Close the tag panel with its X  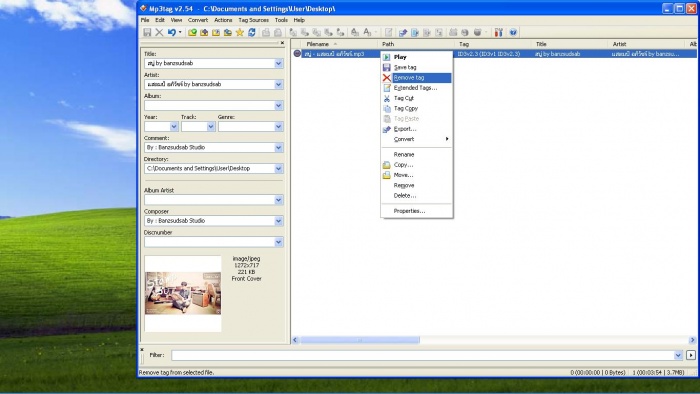[282, 43]
